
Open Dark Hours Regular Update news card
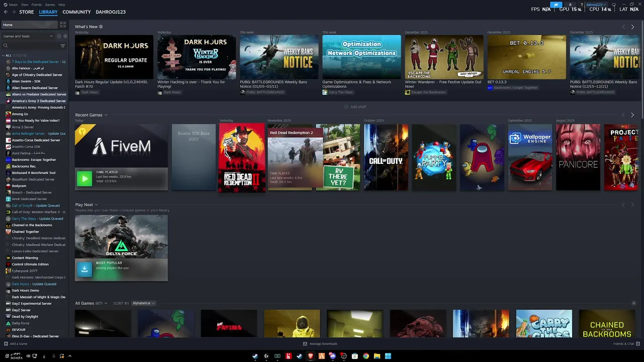114,57
